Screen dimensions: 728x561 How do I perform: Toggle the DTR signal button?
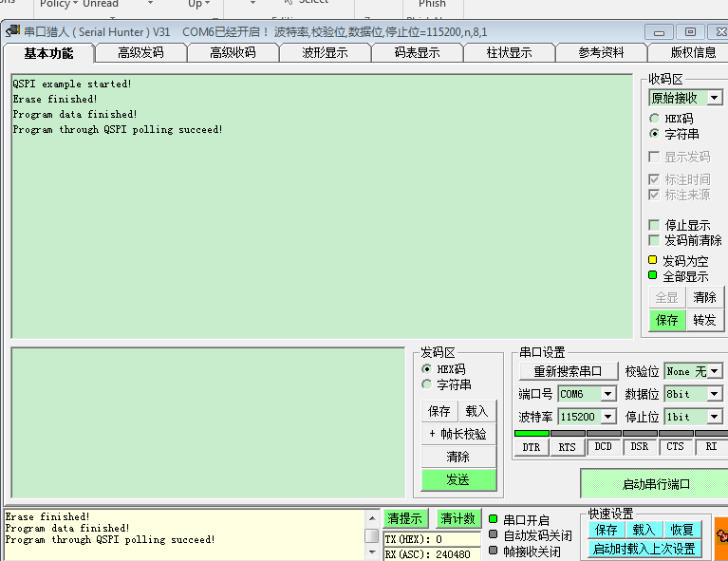tap(532, 447)
